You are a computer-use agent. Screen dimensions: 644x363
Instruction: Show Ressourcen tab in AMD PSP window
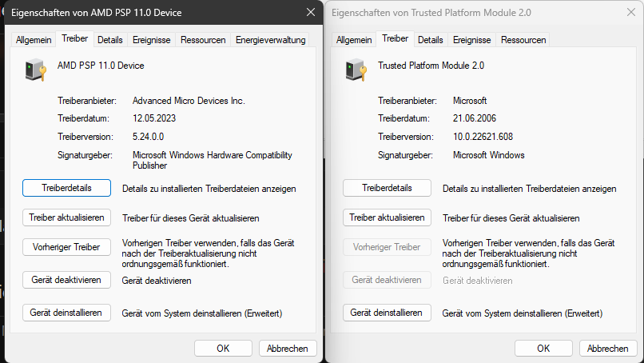tap(203, 40)
